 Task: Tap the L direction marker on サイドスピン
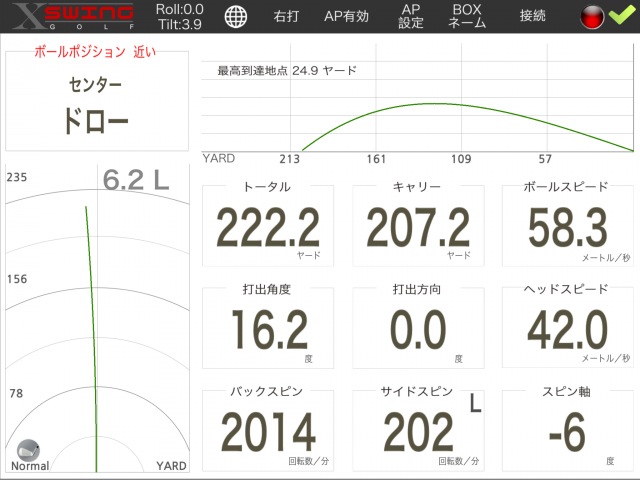pyautogui.click(x=475, y=403)
